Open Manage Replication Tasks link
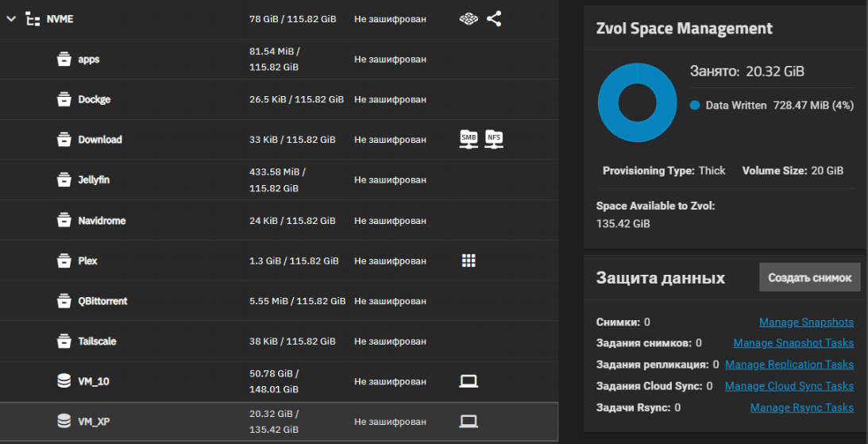Image resolution: width=868 pixels, height=444 pixels. coord(789,365)
